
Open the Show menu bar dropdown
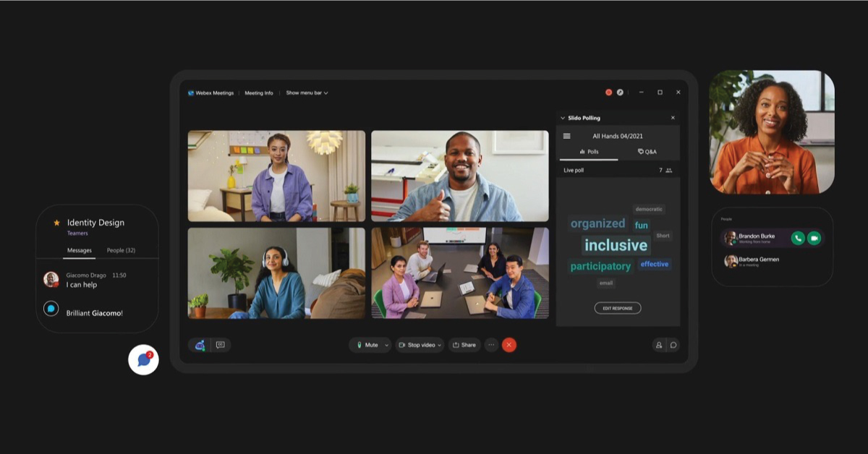pyautogui.click(x=307, y=93)
